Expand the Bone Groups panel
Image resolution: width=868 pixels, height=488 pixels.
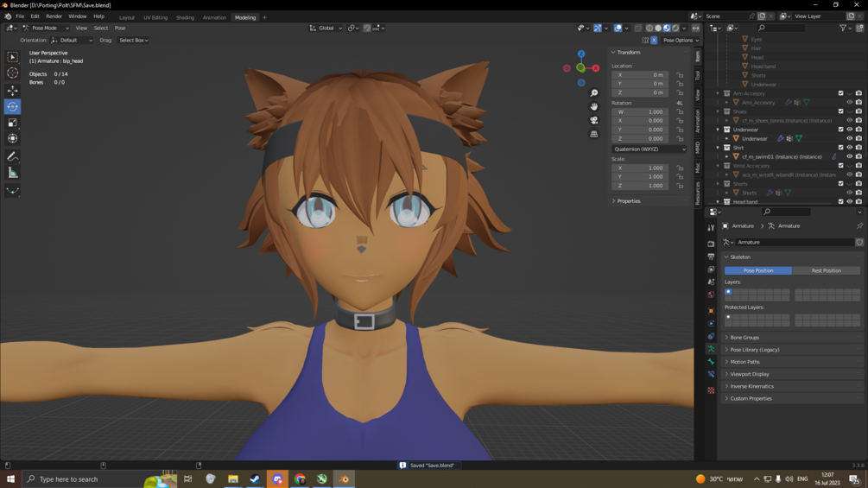(x=744, y=338)
